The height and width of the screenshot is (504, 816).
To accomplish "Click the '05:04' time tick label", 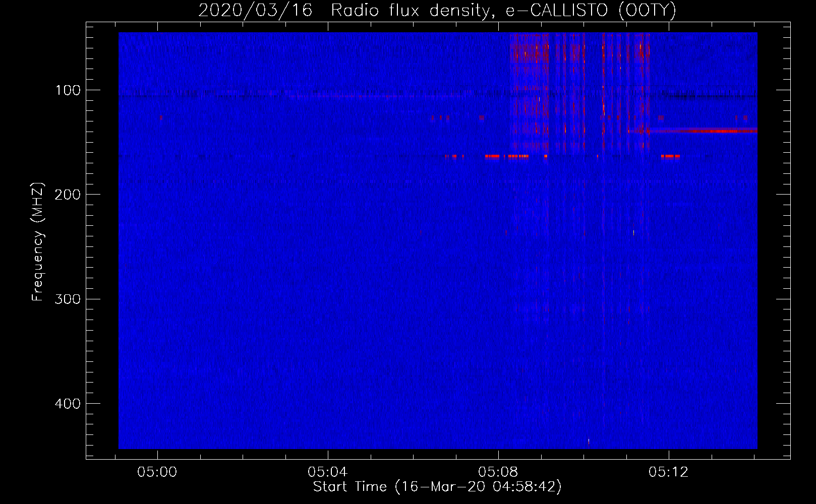I will coord(328,472).
